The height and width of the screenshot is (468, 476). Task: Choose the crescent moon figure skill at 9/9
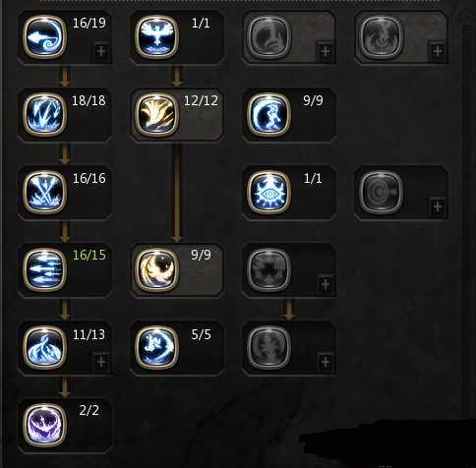point(268,115)
